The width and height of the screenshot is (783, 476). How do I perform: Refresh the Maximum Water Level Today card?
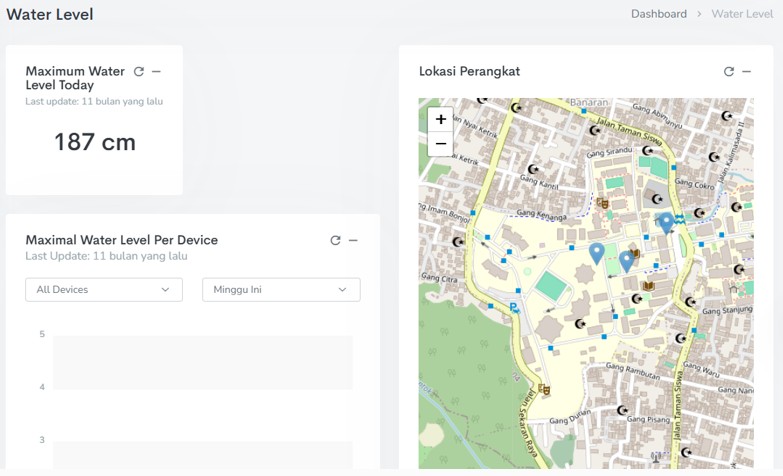click(139, 72)
